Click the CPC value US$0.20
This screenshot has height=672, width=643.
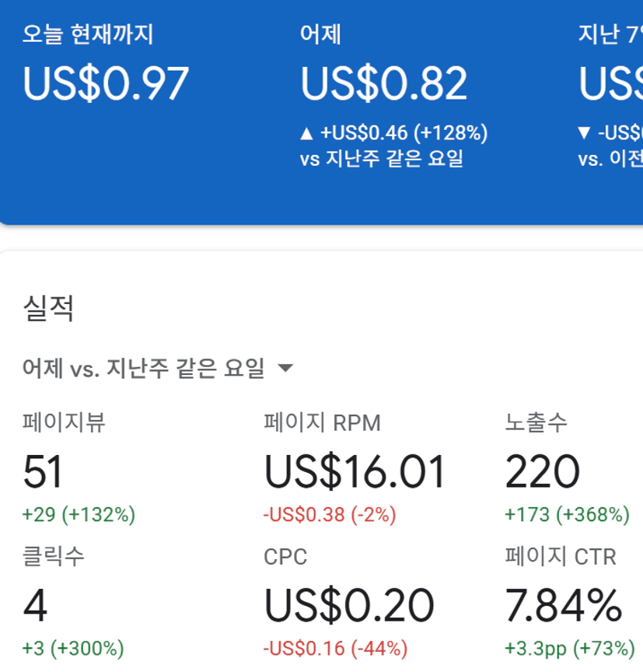349,606
